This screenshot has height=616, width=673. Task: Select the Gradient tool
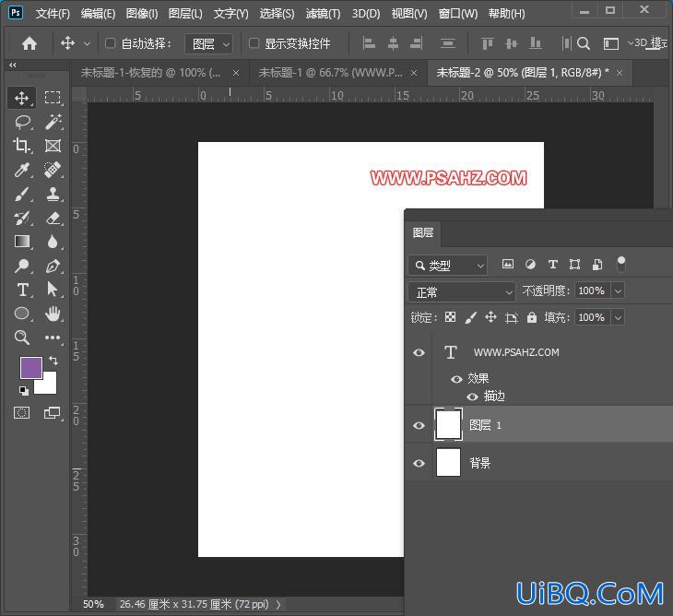[21, 242]
